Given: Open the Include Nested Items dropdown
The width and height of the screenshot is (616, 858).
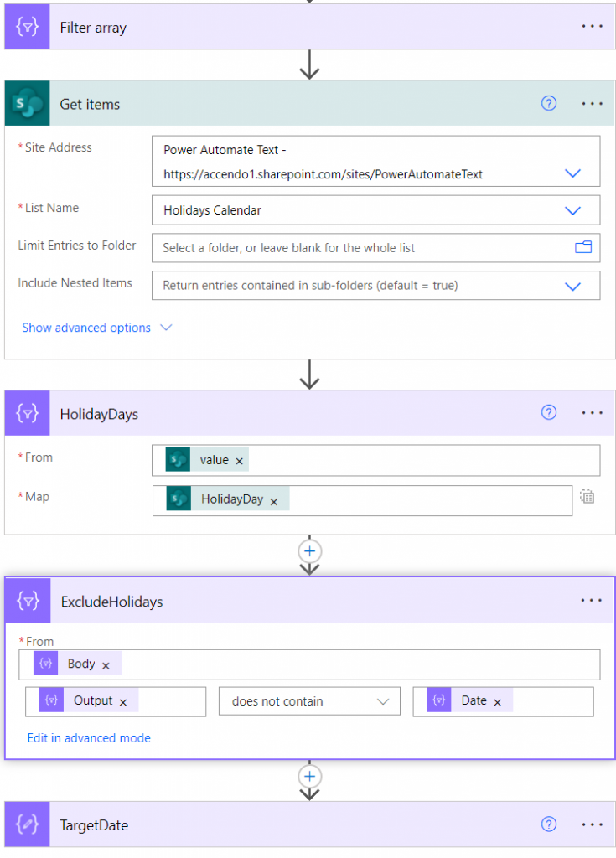Looking at the screenshot, I should pos(573,285).
